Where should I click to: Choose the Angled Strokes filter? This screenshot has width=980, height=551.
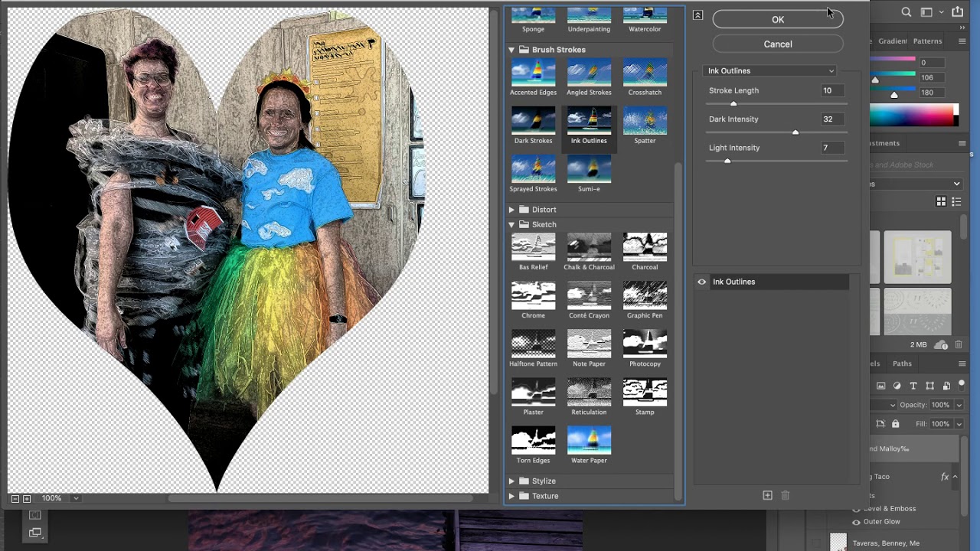590,73
